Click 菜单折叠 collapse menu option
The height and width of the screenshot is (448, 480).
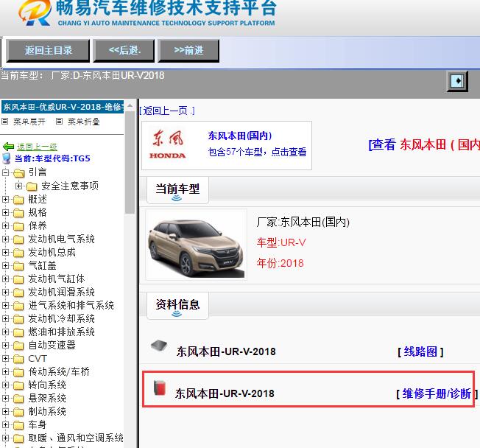pyautogui.click(x=84, y=122)
